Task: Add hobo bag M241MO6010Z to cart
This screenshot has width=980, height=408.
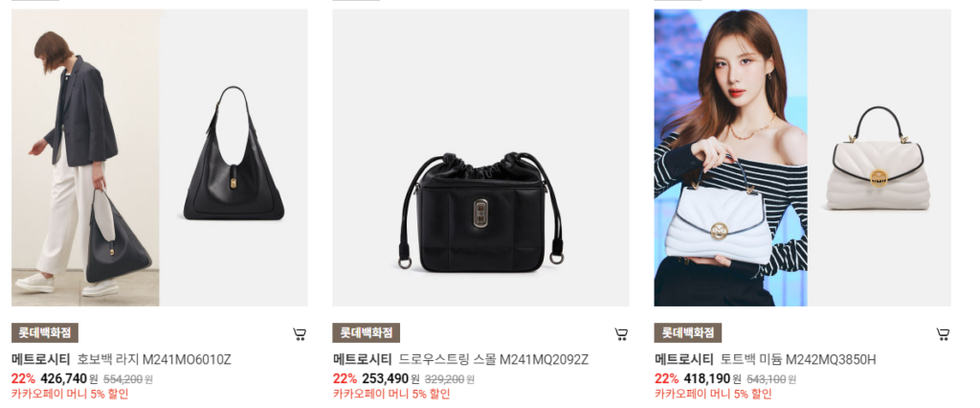Action: pyautogui.click(x=300, y=334)
